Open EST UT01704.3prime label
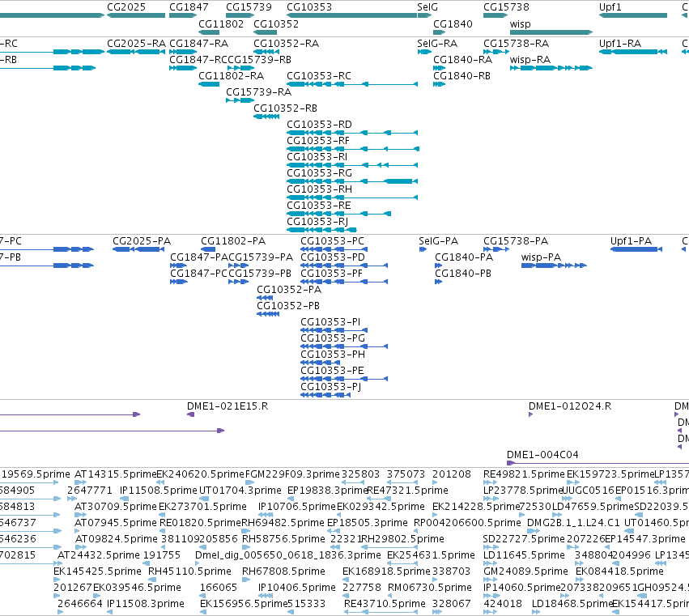This screenshot has height=616, width=689. tap(240, 491)
